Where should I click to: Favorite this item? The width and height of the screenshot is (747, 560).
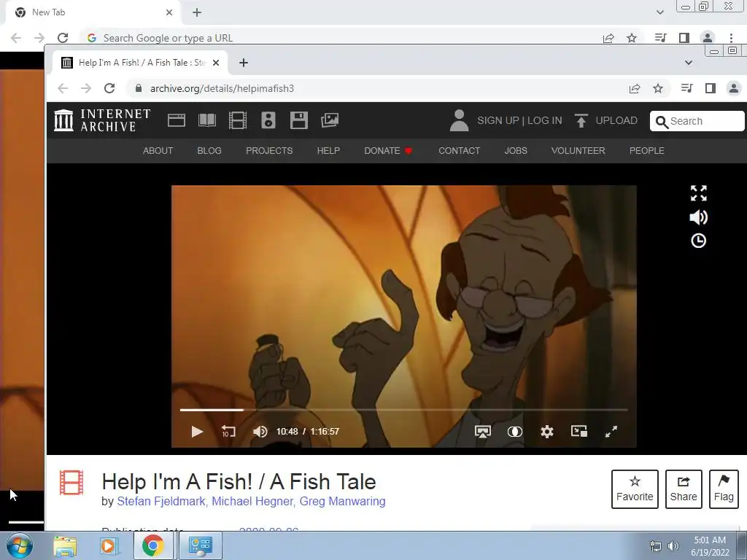tap(635, 489)
